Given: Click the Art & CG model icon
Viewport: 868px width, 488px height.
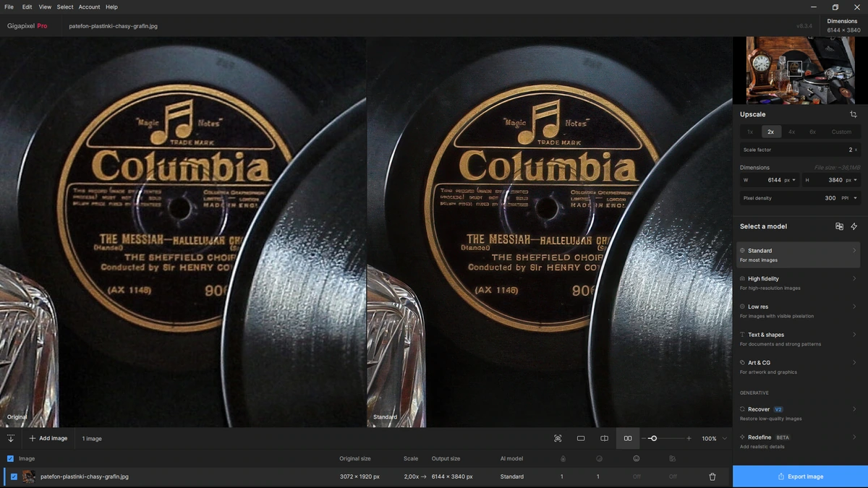Looking at the screenshot, I should pyautogui.click(x=742, y=363).
